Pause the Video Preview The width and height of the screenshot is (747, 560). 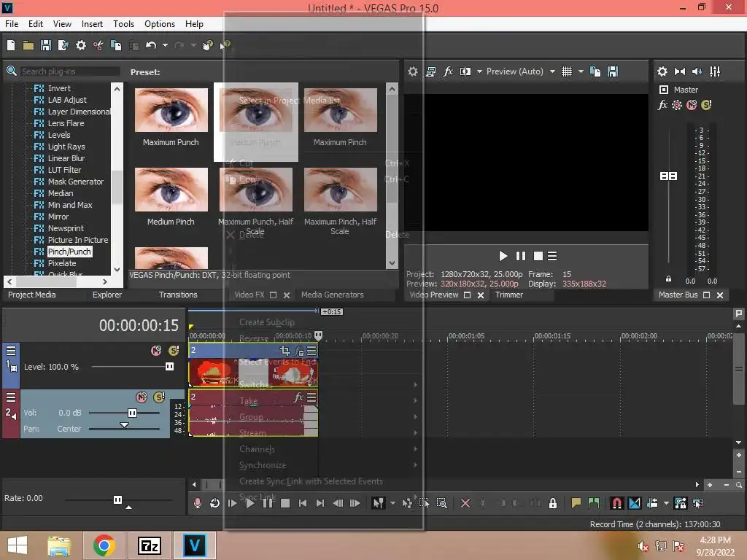tap(521, 256)
